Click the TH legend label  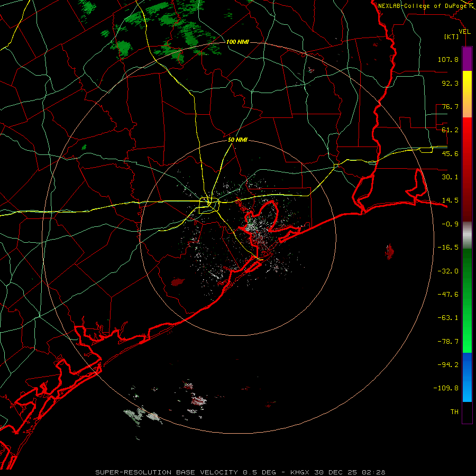pos(454,412)
